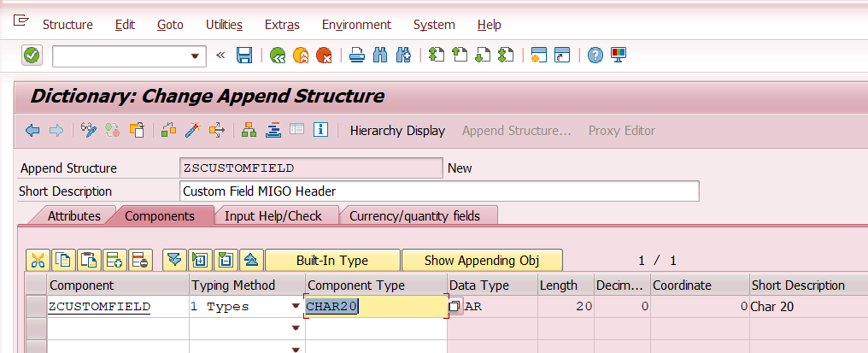Click the Other Object icon
This screenshot has width=868, height=353.
136,130
